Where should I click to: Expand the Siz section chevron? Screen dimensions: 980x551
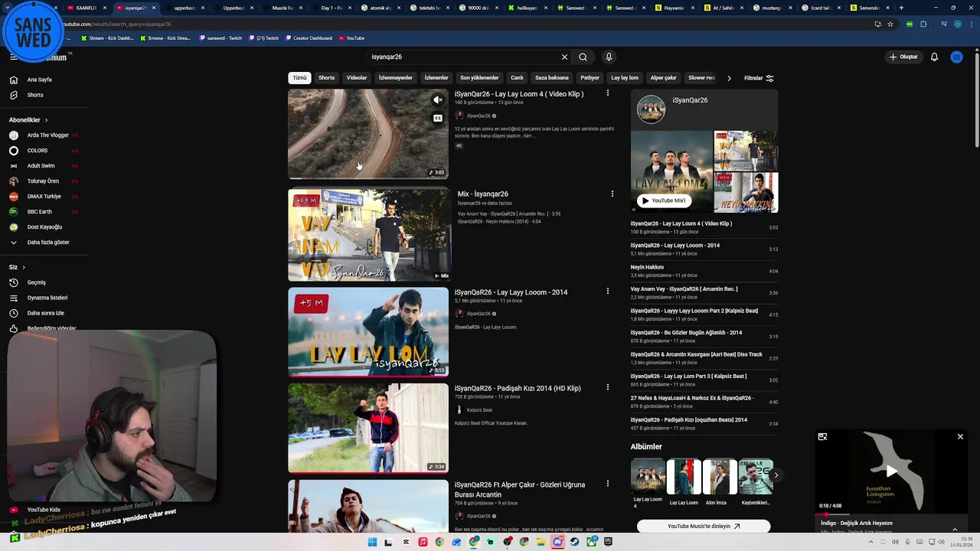tap(24, 267)
